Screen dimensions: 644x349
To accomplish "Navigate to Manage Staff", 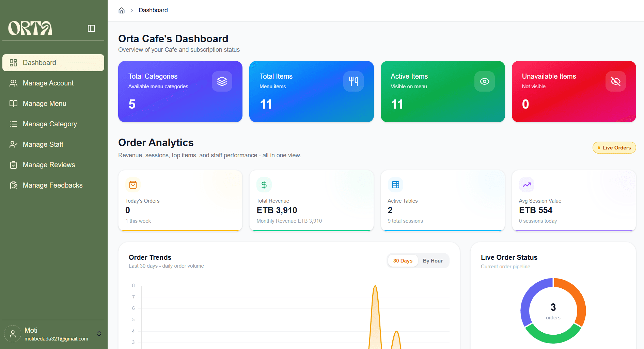I will (x=53, y=144).
